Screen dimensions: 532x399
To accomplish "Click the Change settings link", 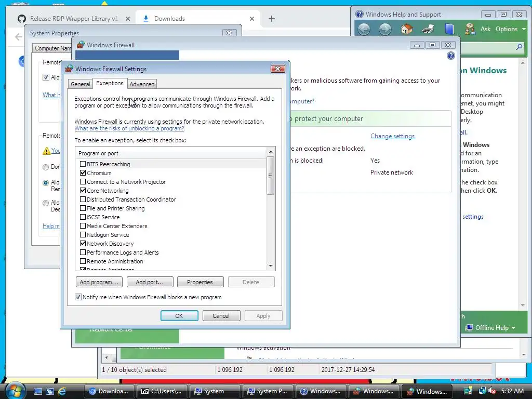I will click(x=392, y=136).
